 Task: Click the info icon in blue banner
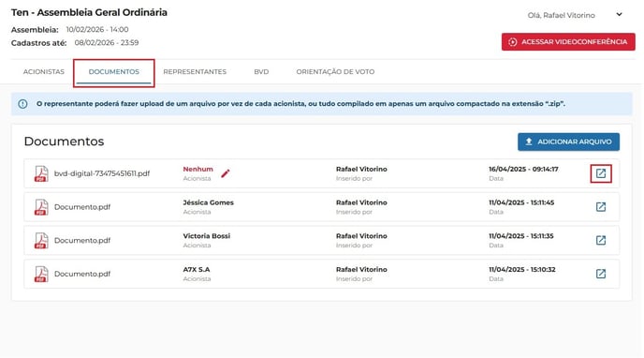tap(23, 104)
